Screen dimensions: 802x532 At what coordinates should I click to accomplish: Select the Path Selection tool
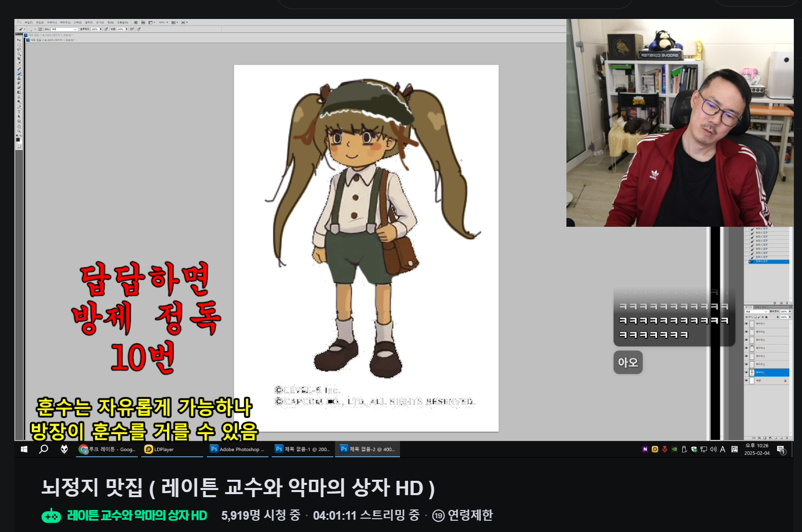pyautogui.click(x=19, y=116)
